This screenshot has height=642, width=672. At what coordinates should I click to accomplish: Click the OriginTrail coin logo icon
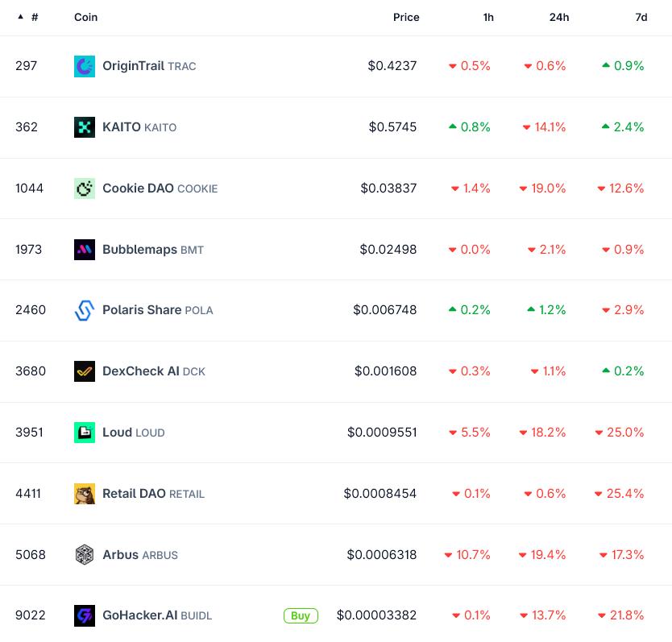coord(84,66)
